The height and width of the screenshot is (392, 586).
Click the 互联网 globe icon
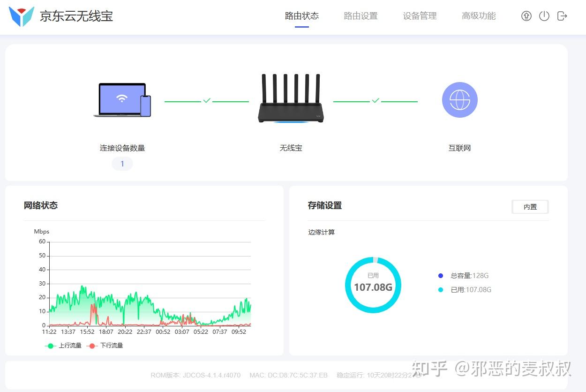459,99
